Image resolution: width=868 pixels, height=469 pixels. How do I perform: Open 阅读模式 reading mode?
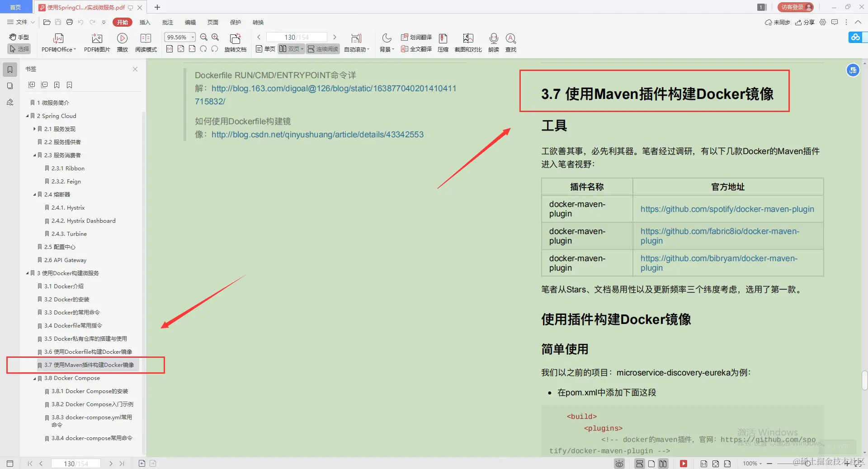[146, 43]
